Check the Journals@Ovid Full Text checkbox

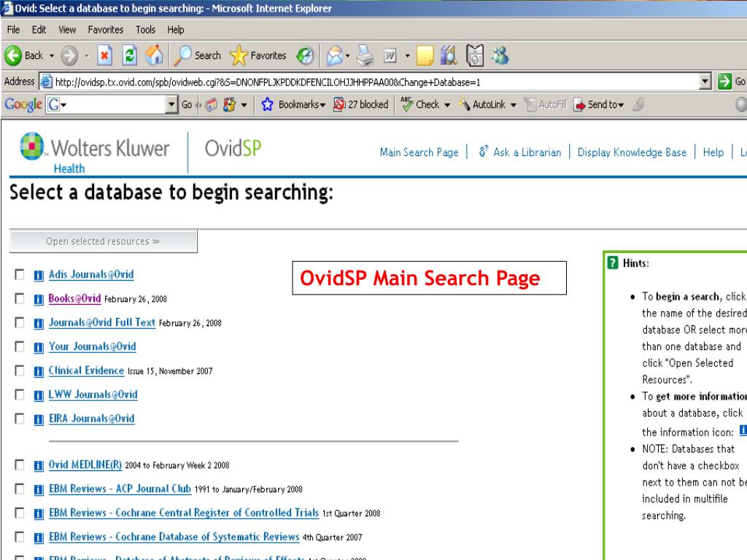pyautogui.click(x=20, y=323)
